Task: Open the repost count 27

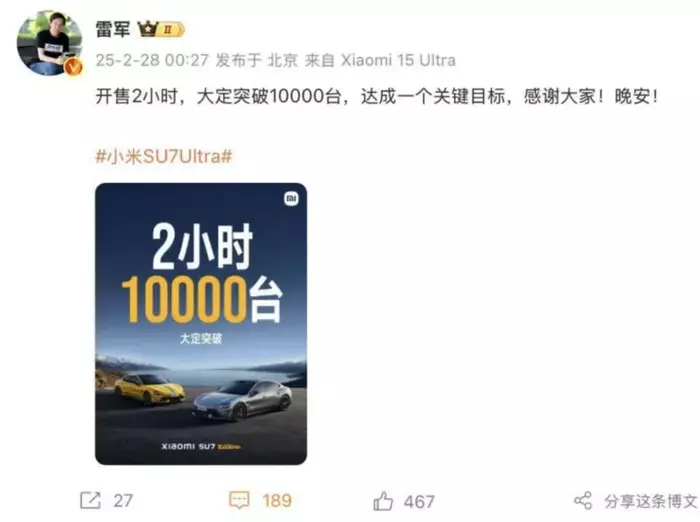Action: point(123,501)
